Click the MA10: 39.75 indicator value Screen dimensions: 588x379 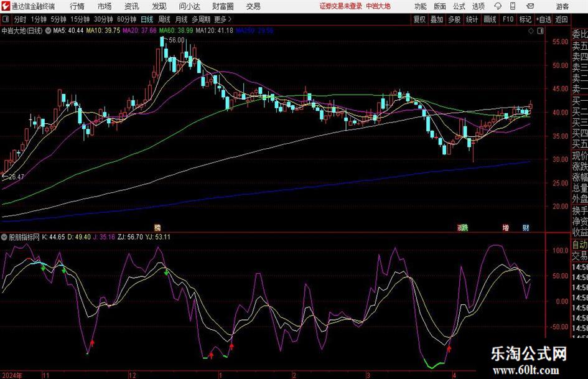(x=103, y=30)
